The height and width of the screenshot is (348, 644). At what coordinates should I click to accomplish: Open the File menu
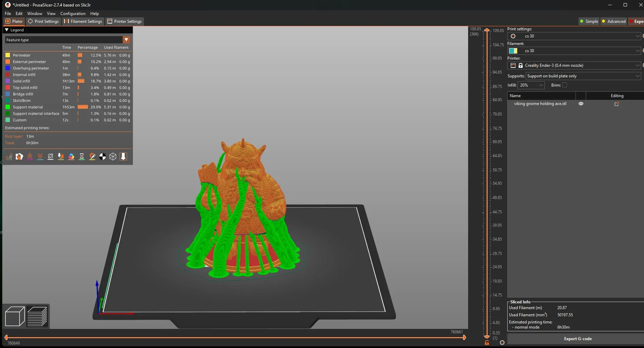click(8, 14)
